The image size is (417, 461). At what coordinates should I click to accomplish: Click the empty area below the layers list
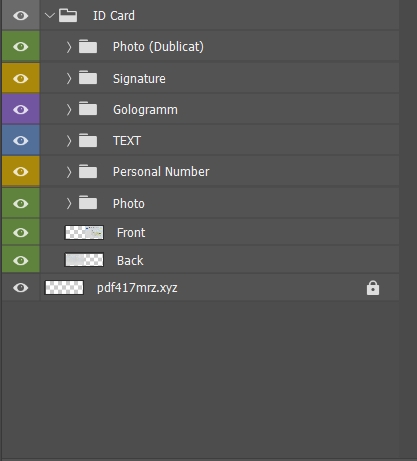(200, 378)
